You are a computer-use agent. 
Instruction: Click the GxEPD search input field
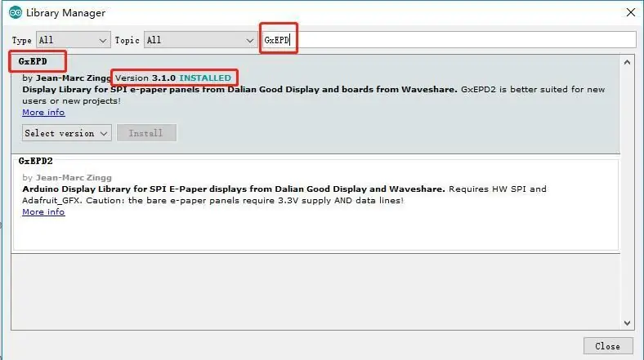pos(449,40)
